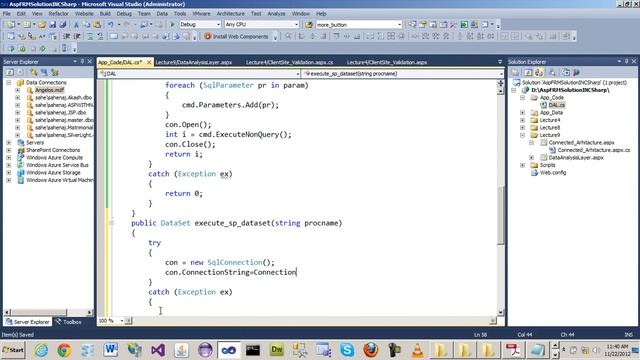Click the Save All toolbar icon

62,24
